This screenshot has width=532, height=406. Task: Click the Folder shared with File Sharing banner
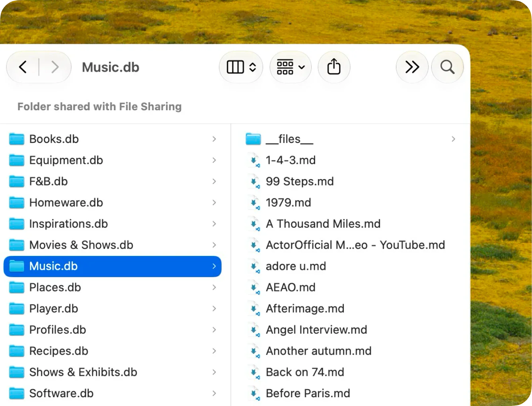click(99, 107)
